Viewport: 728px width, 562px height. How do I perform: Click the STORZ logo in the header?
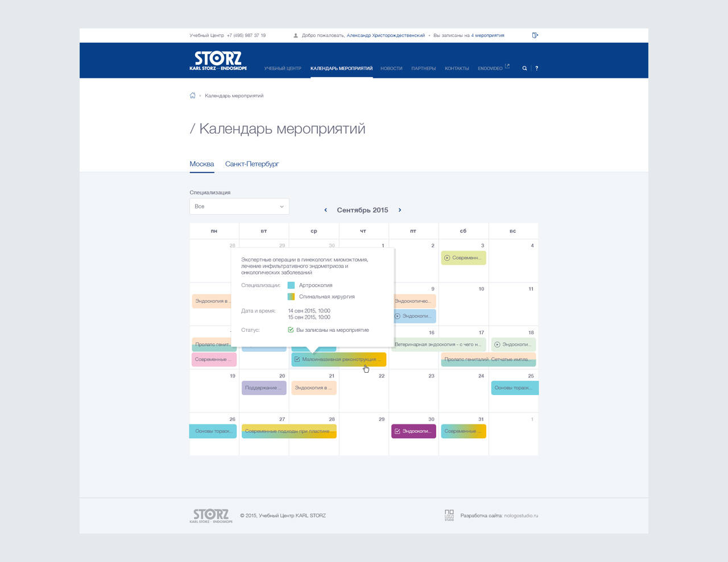coord(218,61)
